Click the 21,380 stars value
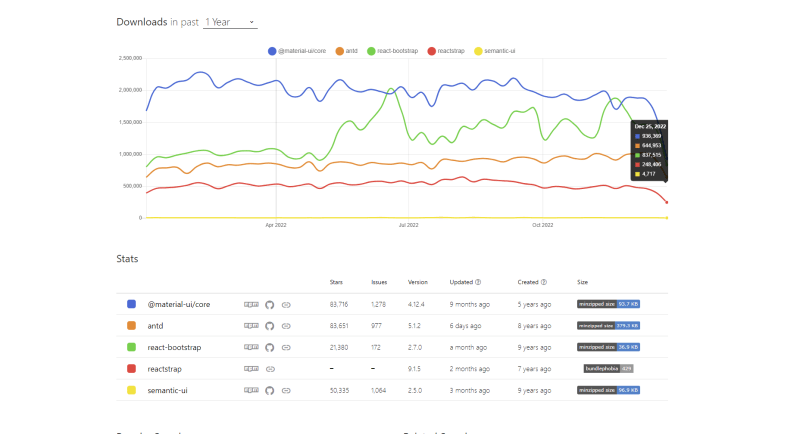800x434 pixels. pos(339,347)
